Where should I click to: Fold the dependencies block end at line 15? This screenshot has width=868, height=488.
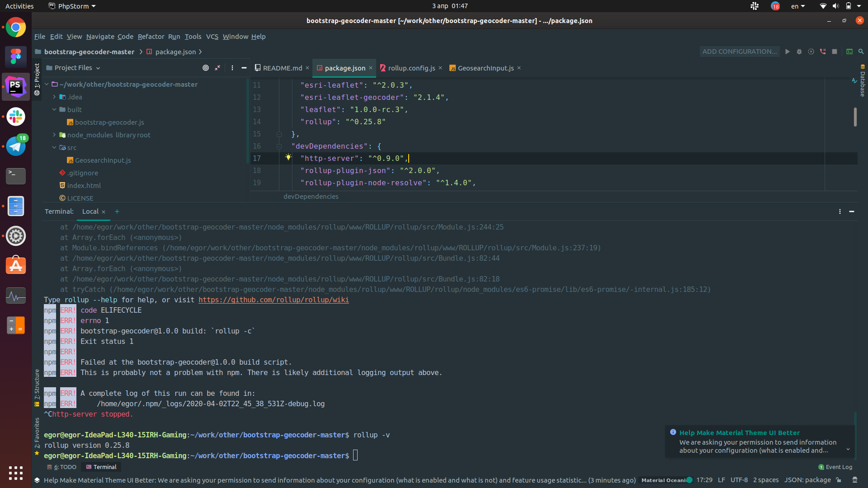(x=279, y=134)
